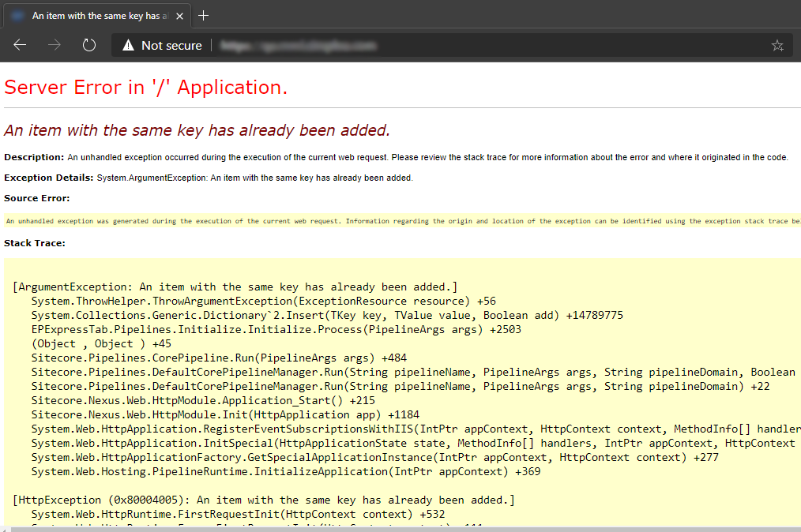Click the '(Object , Object ) +45' line
Viewport: 801px width, 532px height.
point(101,344)
